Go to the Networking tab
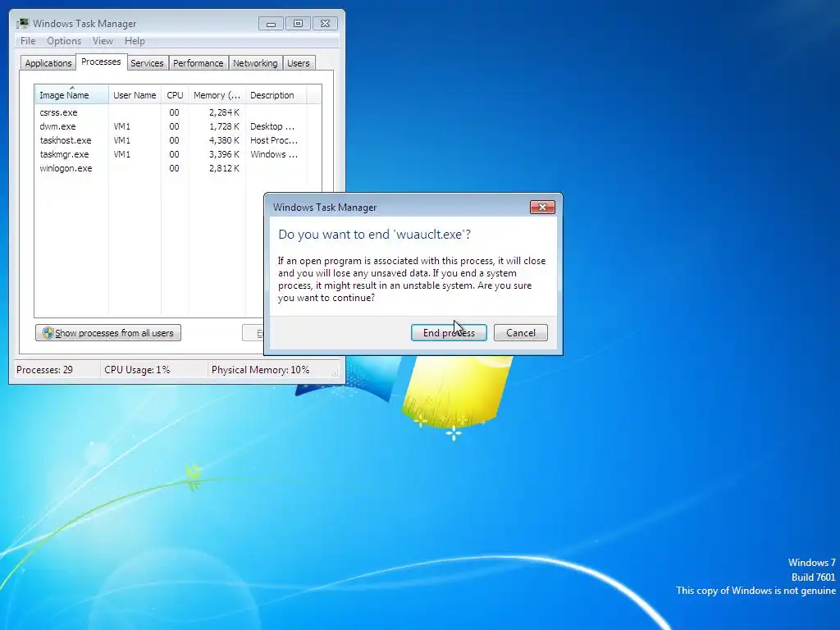The height and width of the screenshot is (630, 840). (x=255, y=63)
